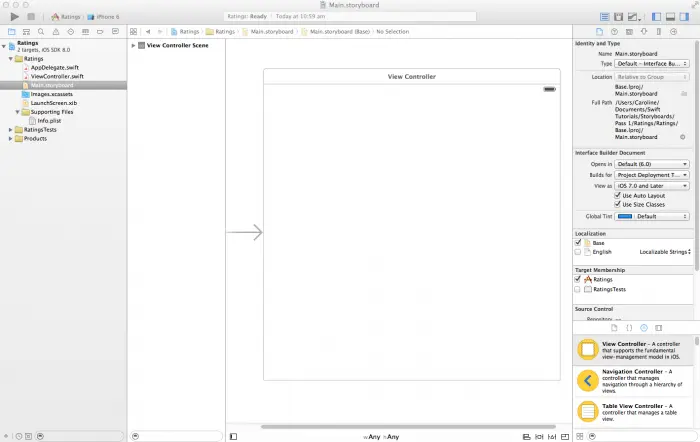Expand the Products group

pos(10,139)
